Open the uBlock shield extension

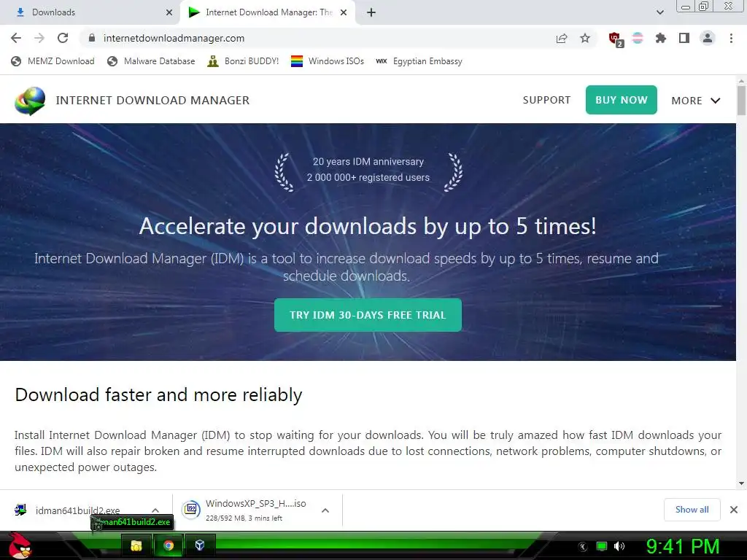tap(615, 39)
